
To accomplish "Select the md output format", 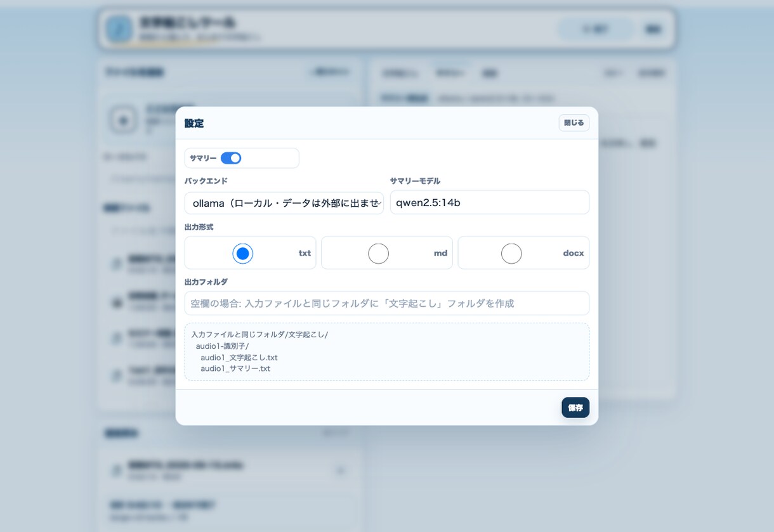I will click(379, 254).
